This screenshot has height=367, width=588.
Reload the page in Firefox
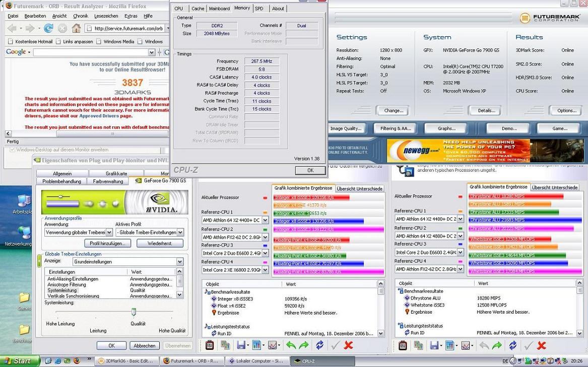coord(48,28)
